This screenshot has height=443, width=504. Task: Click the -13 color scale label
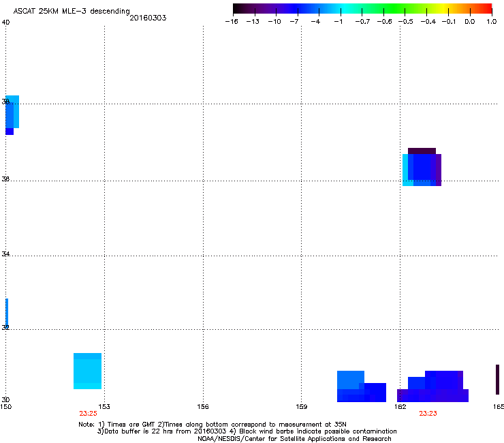click(253, 22)
